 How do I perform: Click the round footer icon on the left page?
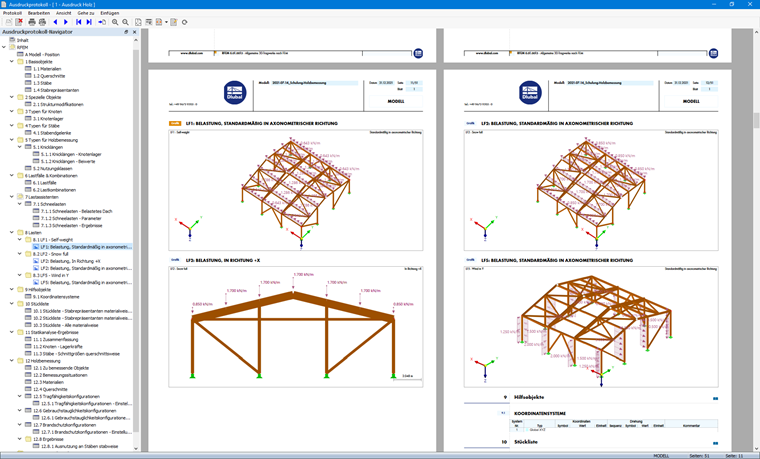click(418, 53)
